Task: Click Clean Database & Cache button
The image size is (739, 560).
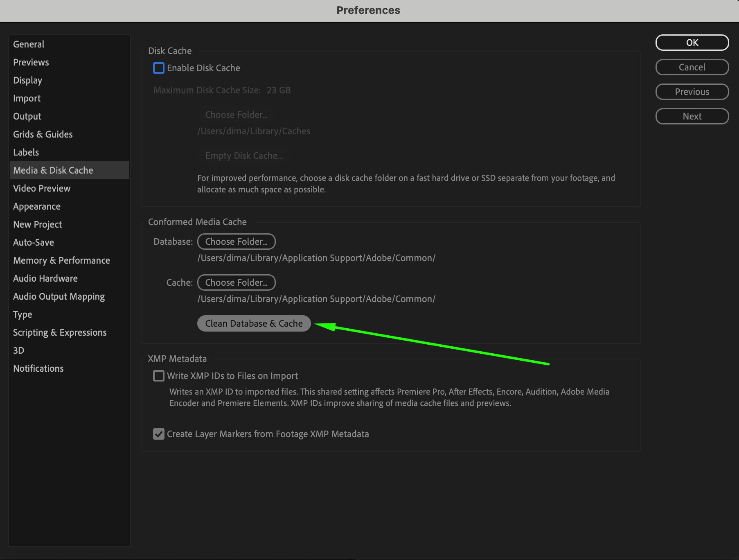Action: tap(254, 323)
